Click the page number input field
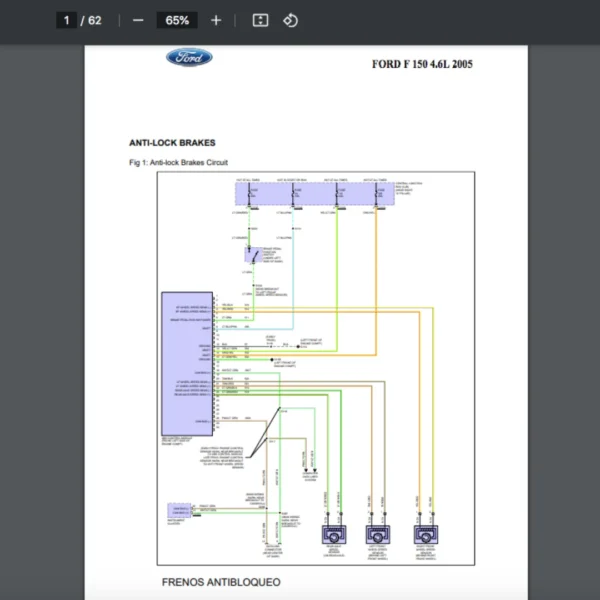This screenshot has height=600, width=600. (66, 20)
